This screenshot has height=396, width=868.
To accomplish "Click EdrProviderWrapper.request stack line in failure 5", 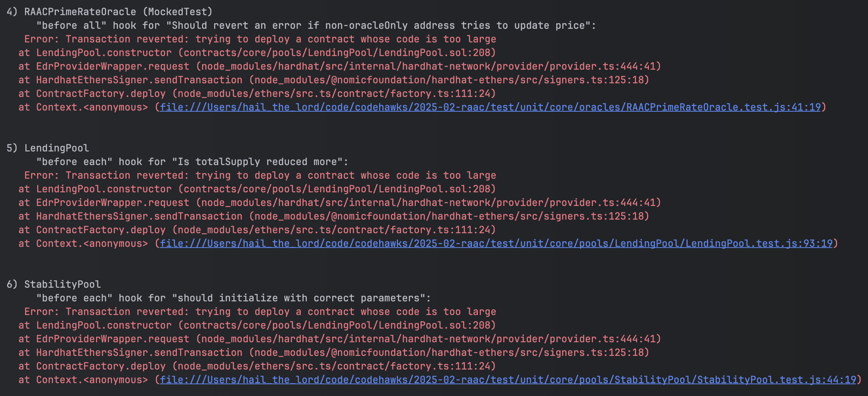I will click(x=340, y=203).
